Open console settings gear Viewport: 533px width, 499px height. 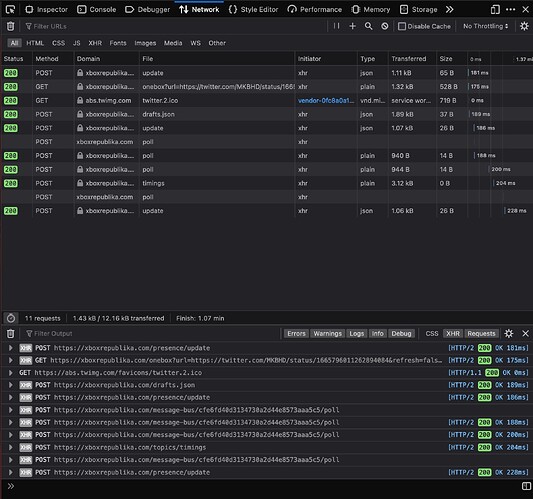509,333
